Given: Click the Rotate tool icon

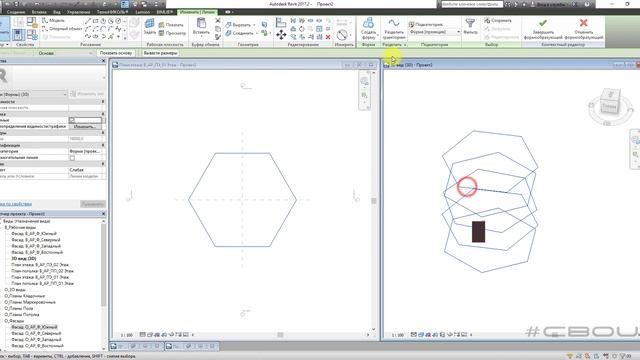Looking at the screenshot, I should point(302,29).
